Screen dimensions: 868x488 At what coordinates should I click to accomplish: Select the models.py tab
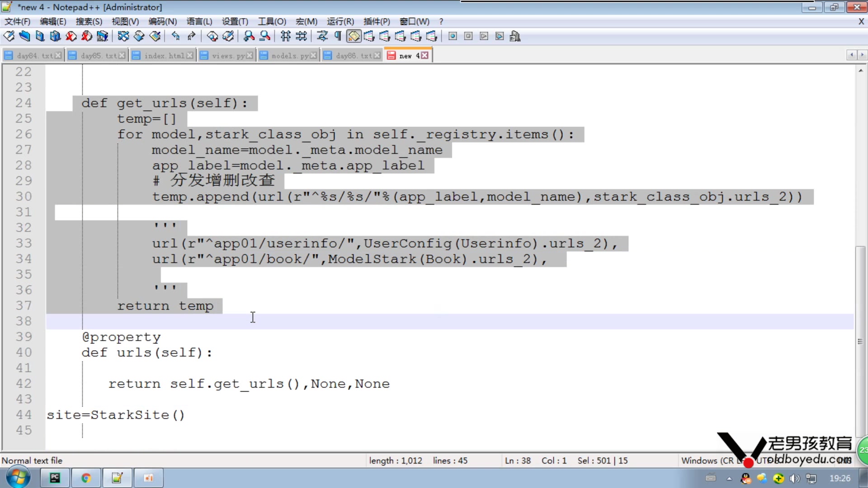pyautogui.click(x=289, y=55)
